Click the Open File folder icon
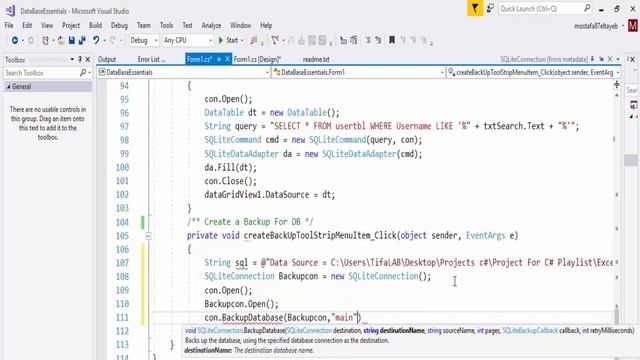The width and height of the screenshot is (640, 360). 61,40
